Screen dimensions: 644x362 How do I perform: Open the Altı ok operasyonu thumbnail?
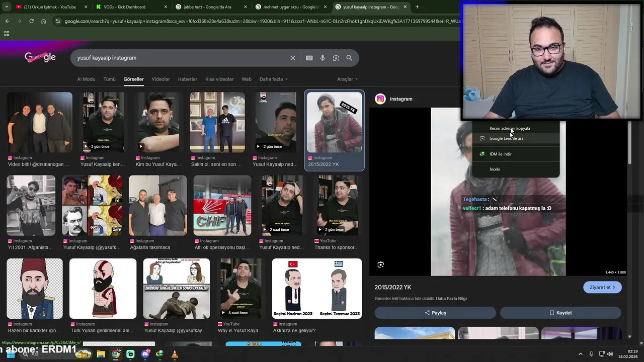pyautogui.click(x=222, y=205)
